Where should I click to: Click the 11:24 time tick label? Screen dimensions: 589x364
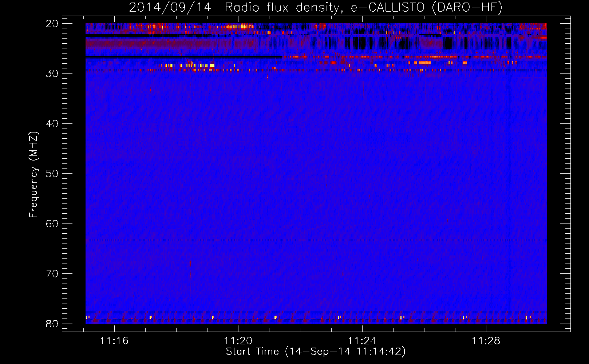[x=362, y=341]
